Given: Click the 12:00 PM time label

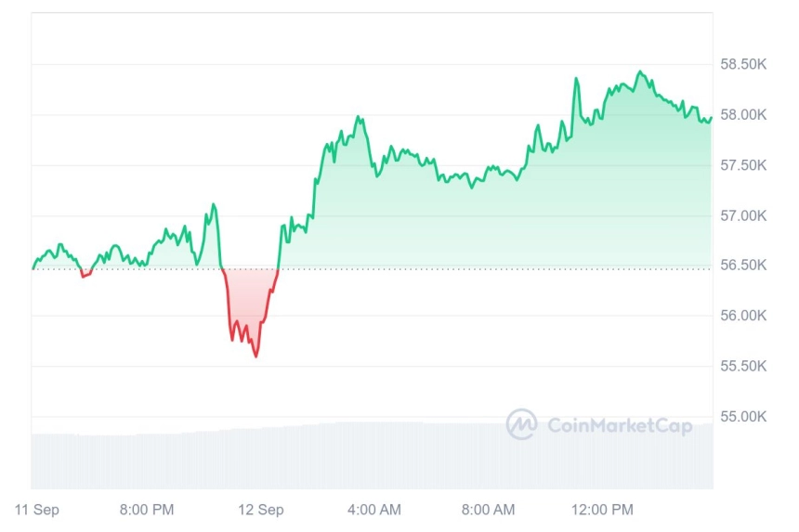Looking at the screenshot, I should [602, 509].
